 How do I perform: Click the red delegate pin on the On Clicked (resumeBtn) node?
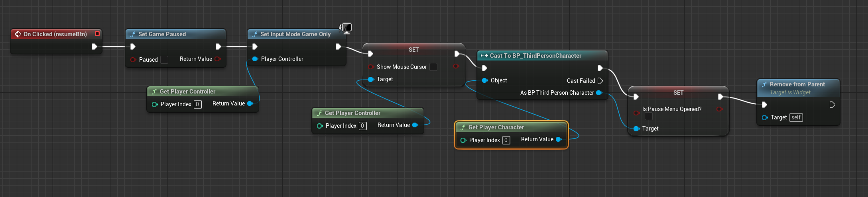[x=97, y=34]
